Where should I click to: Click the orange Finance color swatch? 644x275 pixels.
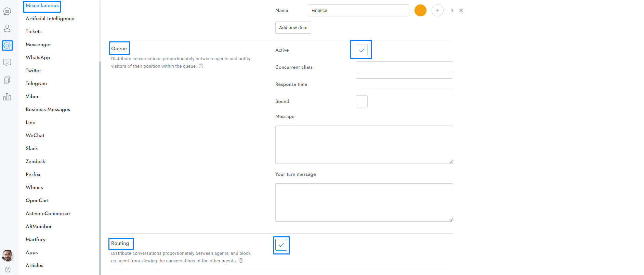(420, 11)
